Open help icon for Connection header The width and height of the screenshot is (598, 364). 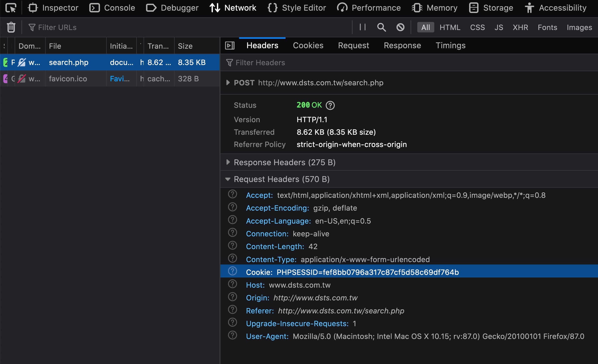click(232, 233)
